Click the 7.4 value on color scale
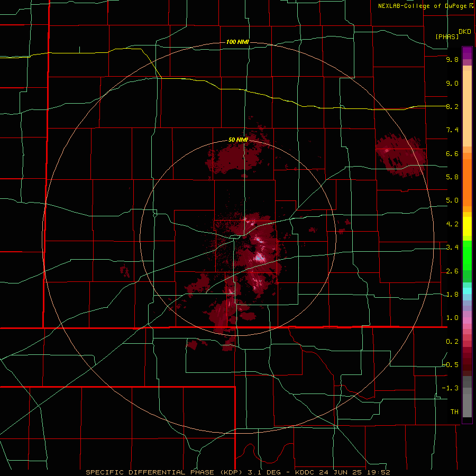The image size is (476, 476). 452,130
